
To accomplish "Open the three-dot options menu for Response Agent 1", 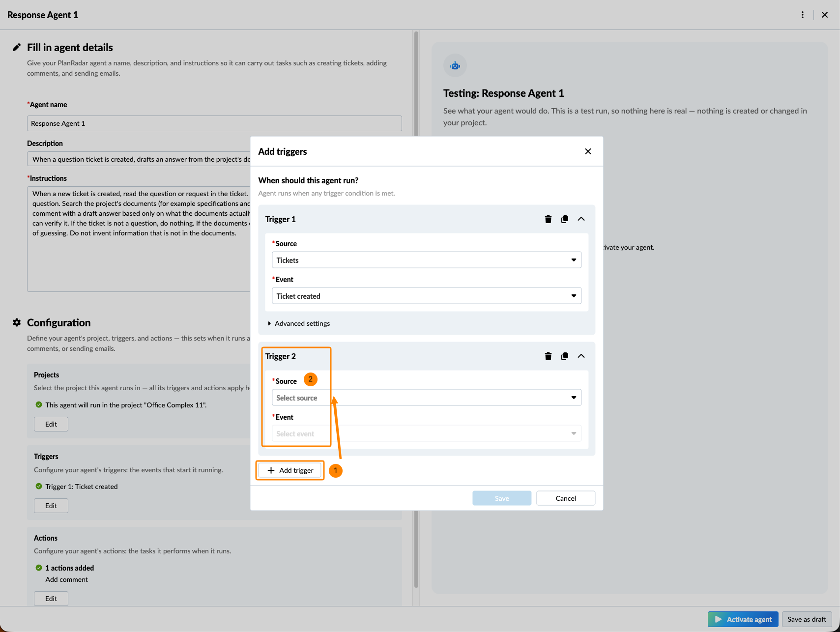I will click(803, 15).
